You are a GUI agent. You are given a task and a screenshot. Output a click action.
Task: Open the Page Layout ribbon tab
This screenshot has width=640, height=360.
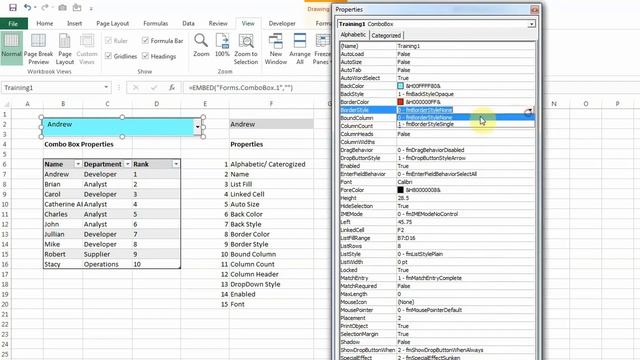[113, 24]
